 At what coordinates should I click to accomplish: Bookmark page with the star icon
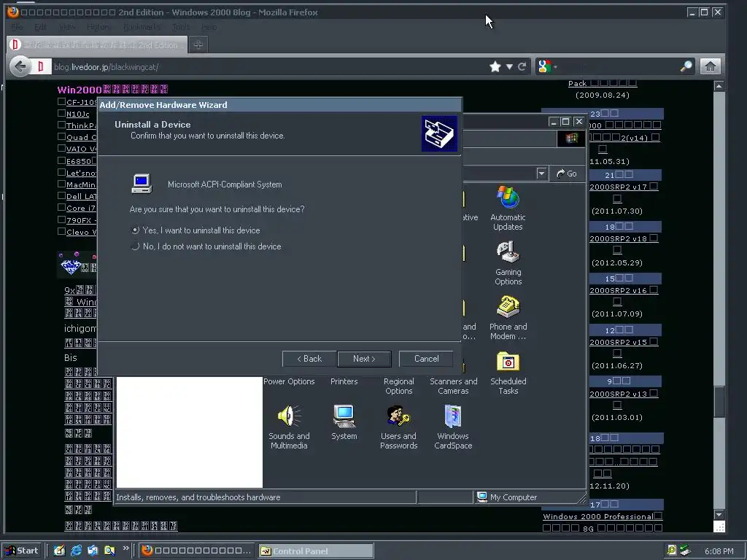[x=495, y=66]
